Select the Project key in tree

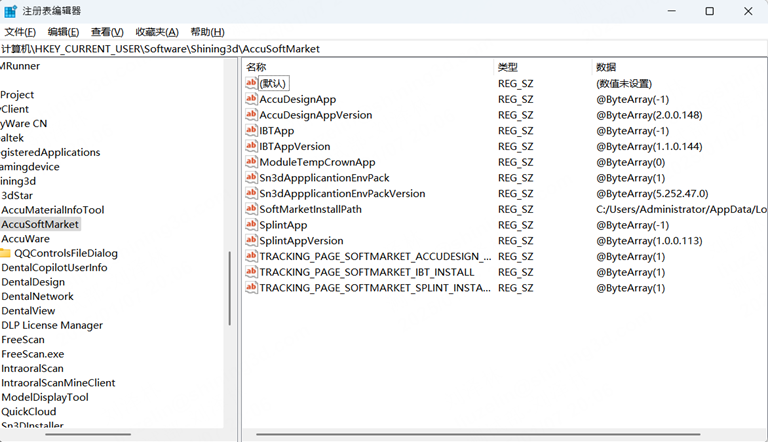[17, 94]
